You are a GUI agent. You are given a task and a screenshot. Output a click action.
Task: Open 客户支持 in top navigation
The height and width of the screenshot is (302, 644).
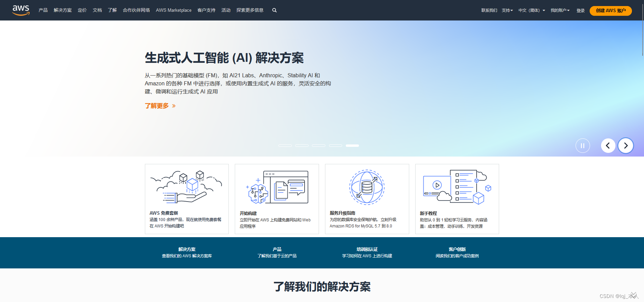(x=206, y=10)
